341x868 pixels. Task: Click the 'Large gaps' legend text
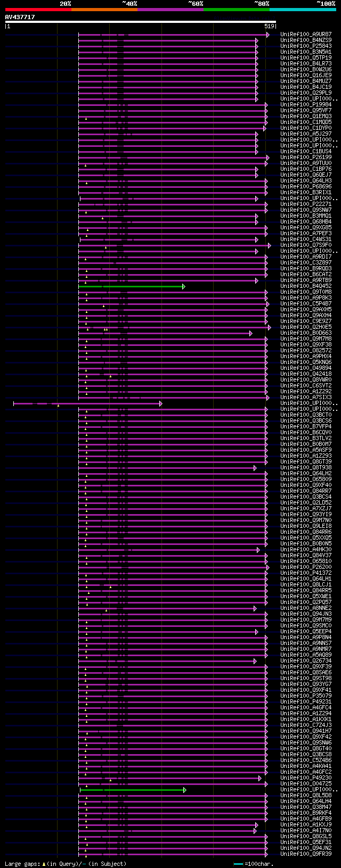(x=22, y=864)
